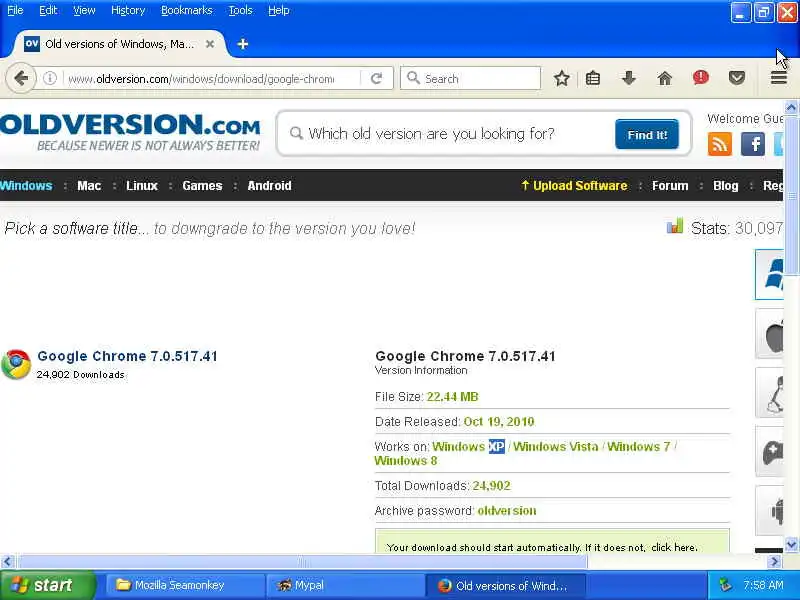Open site information icon in address bar
The image size is (800, 600).
pos(49,79)
